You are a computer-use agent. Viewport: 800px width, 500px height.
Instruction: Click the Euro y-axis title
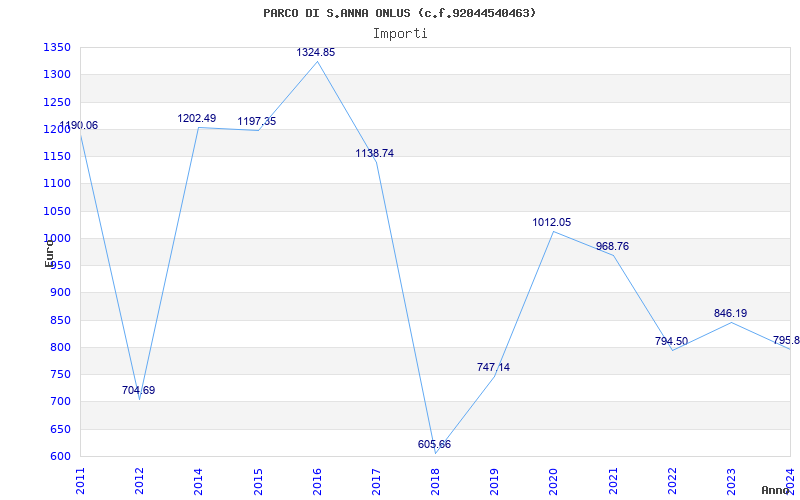tap(49, 253)
